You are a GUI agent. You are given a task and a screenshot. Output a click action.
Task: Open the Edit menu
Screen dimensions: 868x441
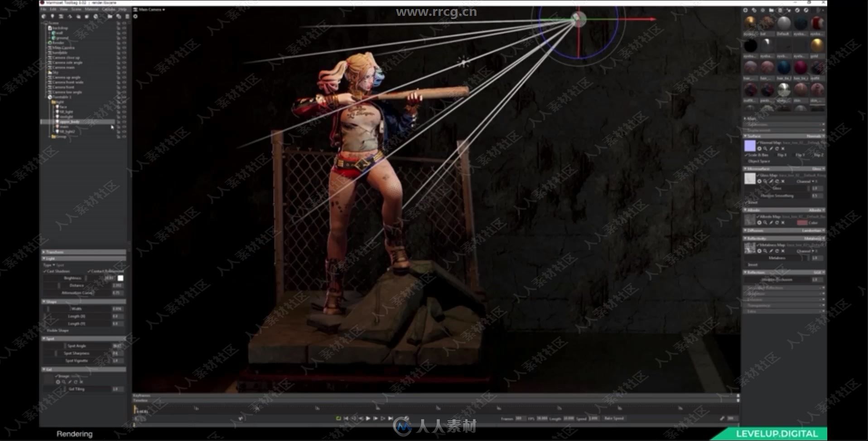coord(53,10)
